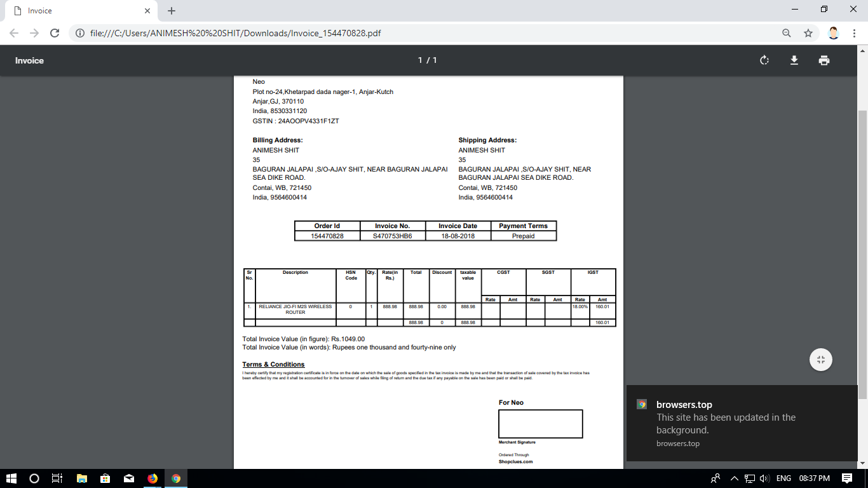Close the Invoice tab
This screenshot has width=868, height=488.
click(x=147, y=11)
